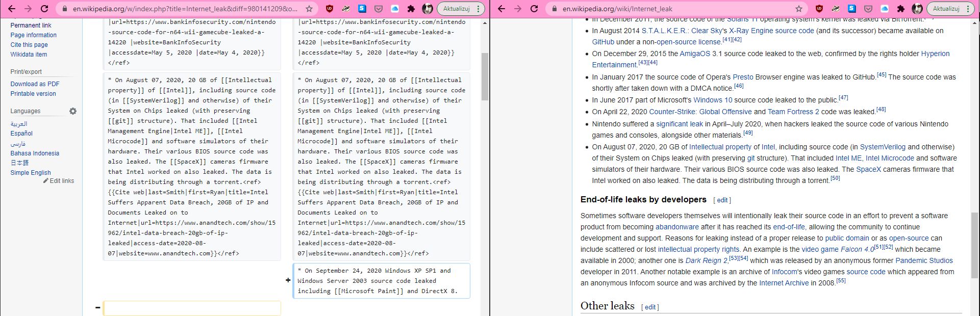Image resolution: width=980 pixels, height=316 pixels.
Task: Click the Edit links pencil link
Action: pos(59,181)
